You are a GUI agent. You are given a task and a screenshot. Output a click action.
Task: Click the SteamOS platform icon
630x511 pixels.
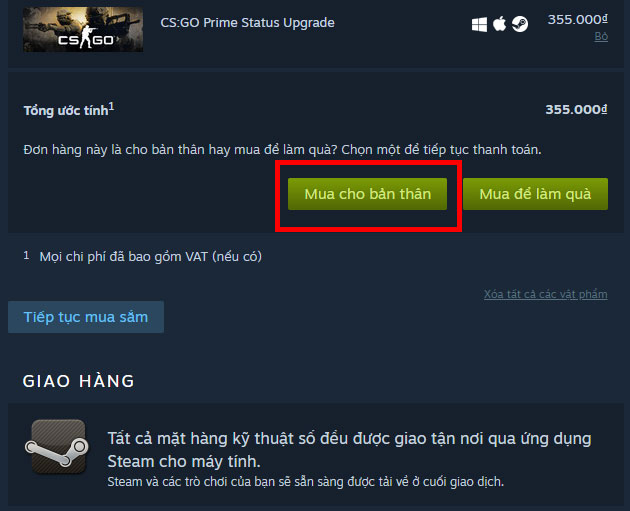pos(520,24)
